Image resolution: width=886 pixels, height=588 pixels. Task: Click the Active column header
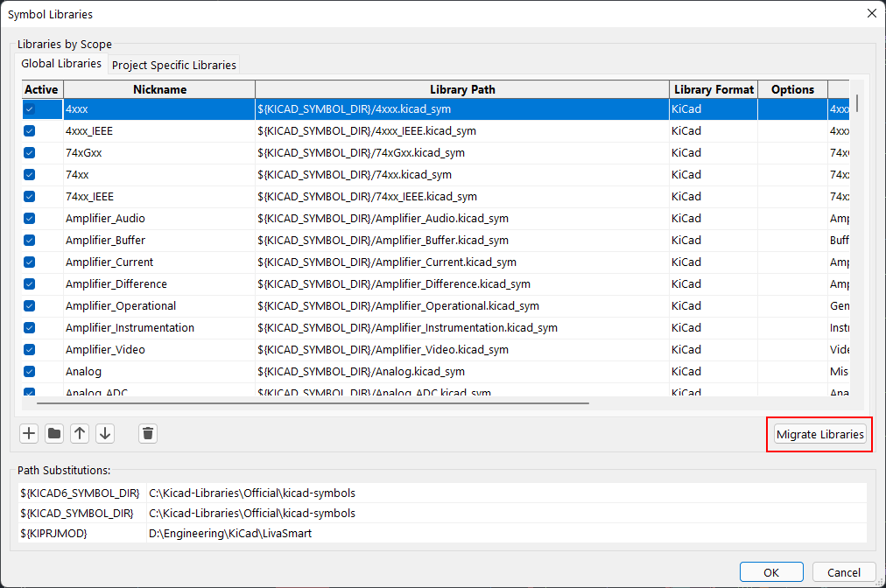coord(42,89)
